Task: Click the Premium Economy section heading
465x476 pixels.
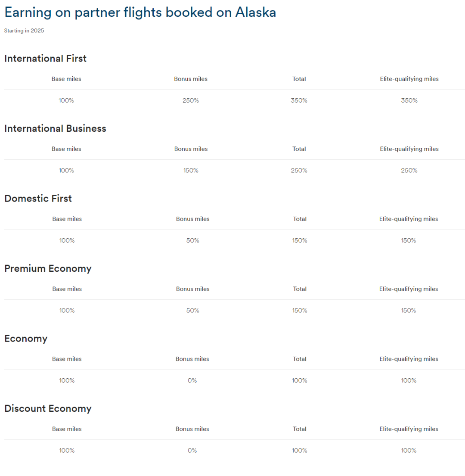Action: click(48, 268)
